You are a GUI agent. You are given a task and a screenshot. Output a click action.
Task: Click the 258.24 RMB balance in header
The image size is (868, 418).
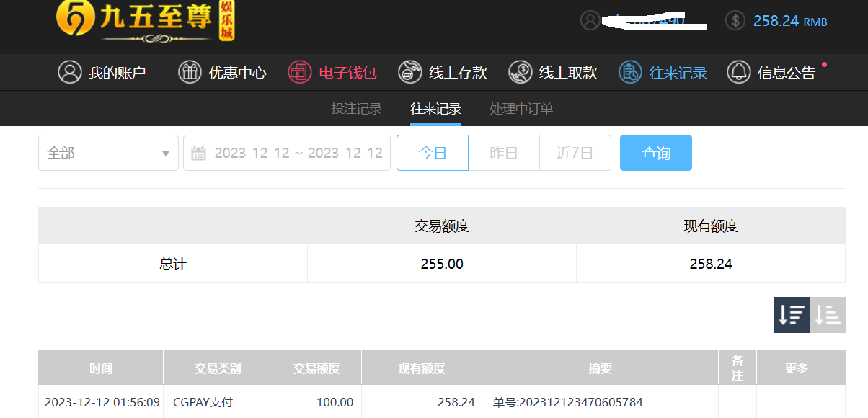[790, 21]
